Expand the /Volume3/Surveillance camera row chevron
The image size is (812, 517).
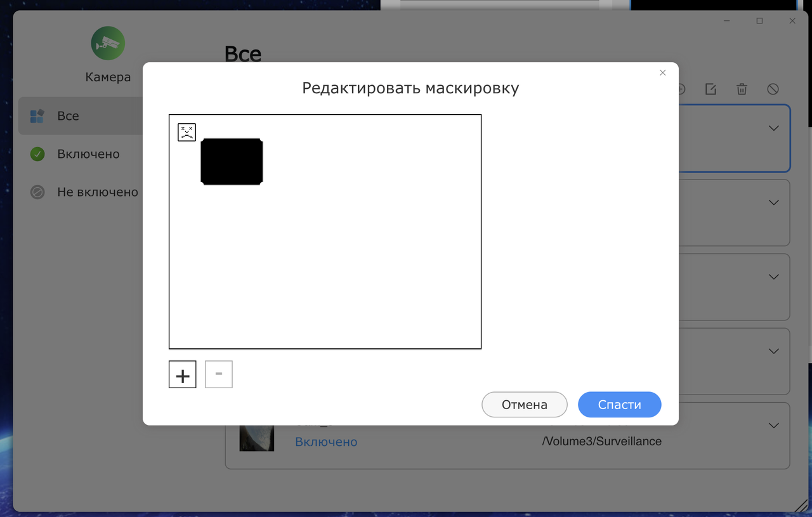click(x=773, y=426)
